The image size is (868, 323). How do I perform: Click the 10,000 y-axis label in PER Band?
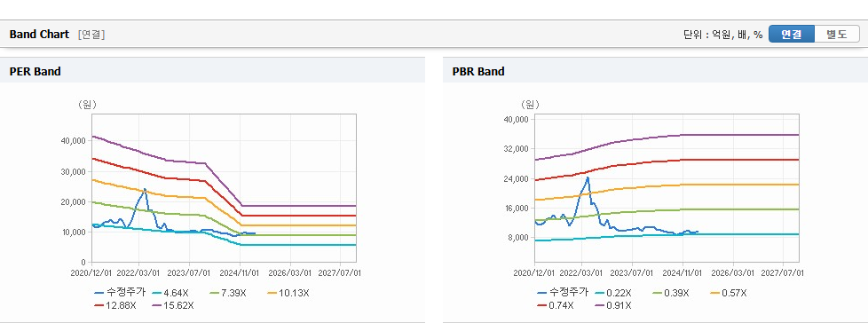[73, 232]
